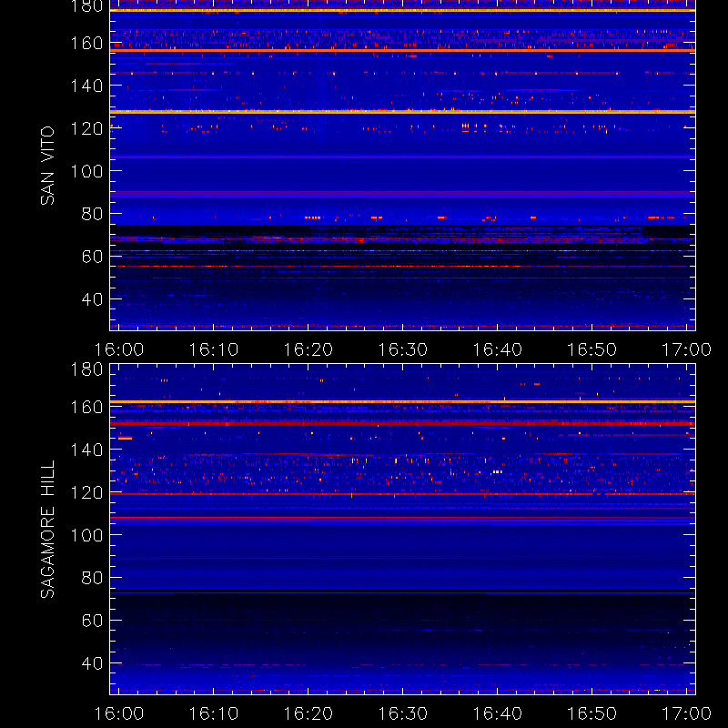Click San Vito plot's 16:50 time label
Image resolution: width=728 pixels, height=728 pixels.
point(592,349)
